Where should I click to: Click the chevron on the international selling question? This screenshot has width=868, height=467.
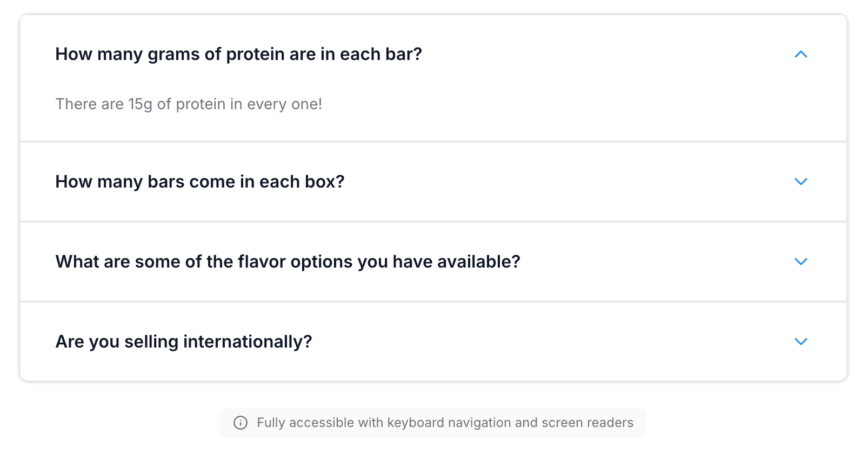[801, 341]
